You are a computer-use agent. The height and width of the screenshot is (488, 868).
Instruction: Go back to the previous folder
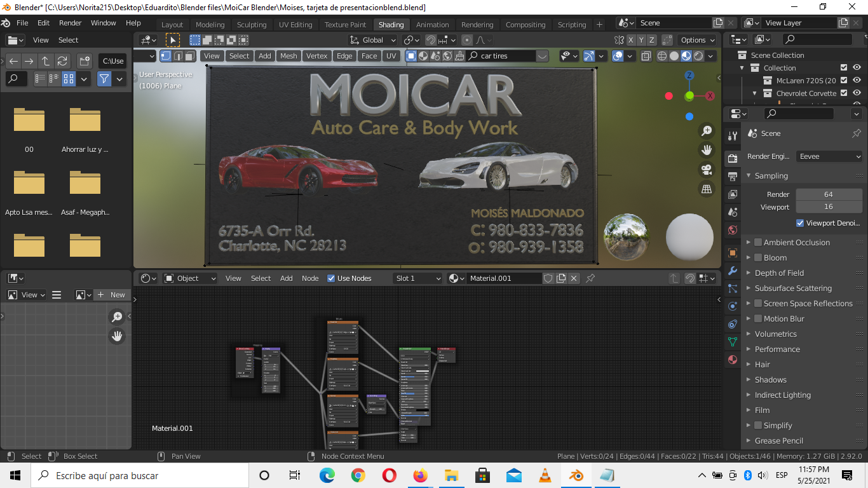coord(13,61)
